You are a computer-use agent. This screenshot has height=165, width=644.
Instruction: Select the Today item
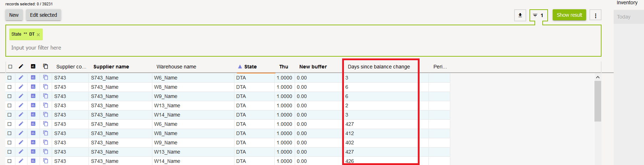[624, 17]
